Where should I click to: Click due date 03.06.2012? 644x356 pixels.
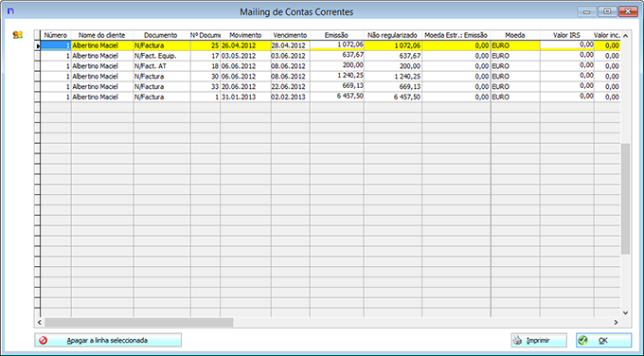pyautogui.click(x=288, y=56)
